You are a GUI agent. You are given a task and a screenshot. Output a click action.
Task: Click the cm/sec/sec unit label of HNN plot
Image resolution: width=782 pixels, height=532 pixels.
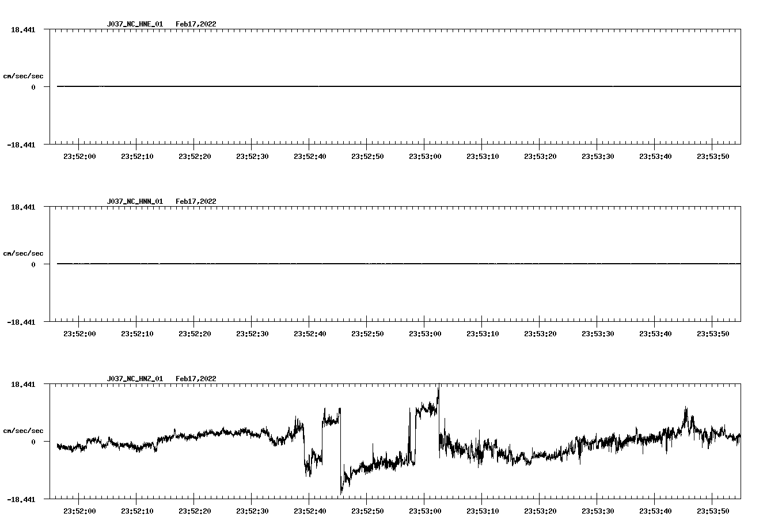click(x=23, y=253)
